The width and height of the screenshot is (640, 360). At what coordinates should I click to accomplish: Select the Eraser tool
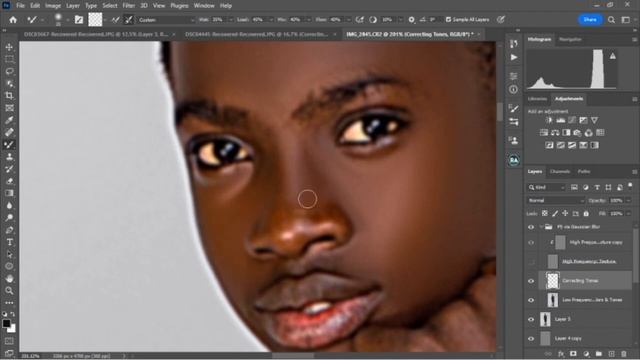9,181
